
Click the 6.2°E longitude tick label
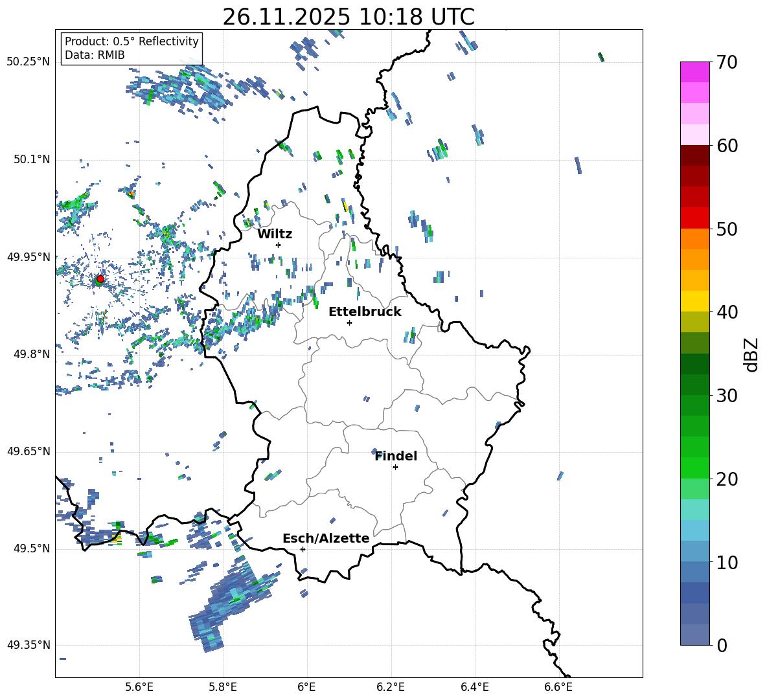(x=391, y=686)
